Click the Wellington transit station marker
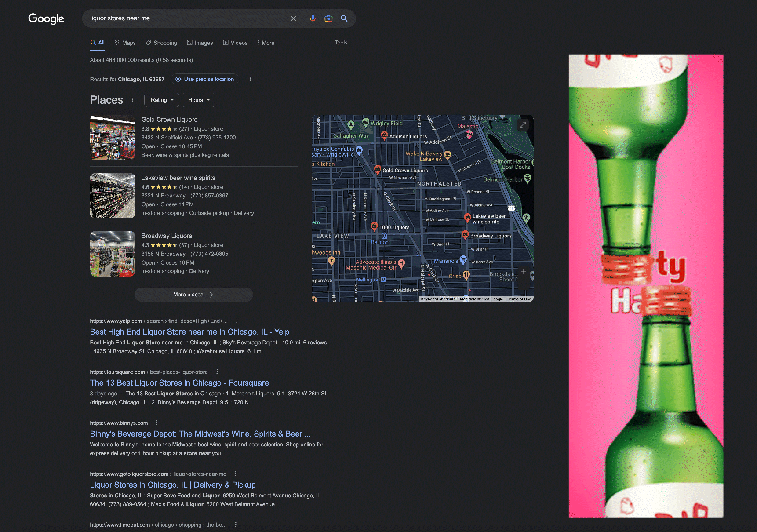 point(383,280)
